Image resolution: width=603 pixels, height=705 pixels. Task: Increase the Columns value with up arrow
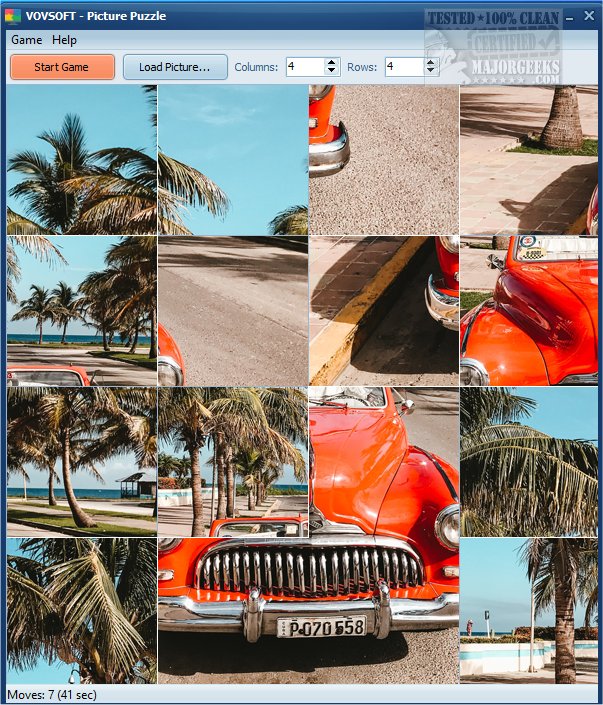coord(331,62)
